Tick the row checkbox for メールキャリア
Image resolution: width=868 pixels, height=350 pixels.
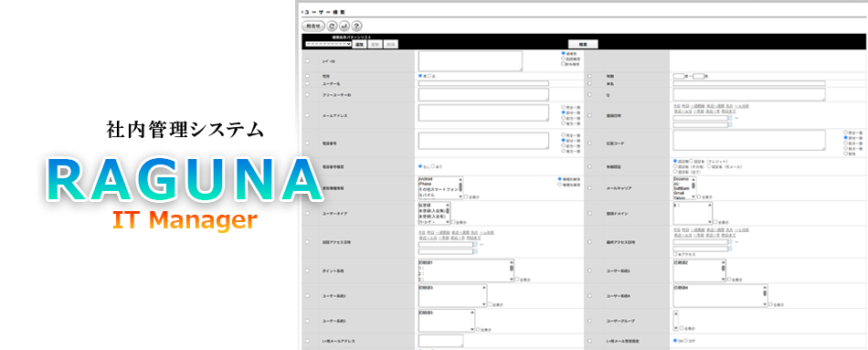click(x=589, y=188)
